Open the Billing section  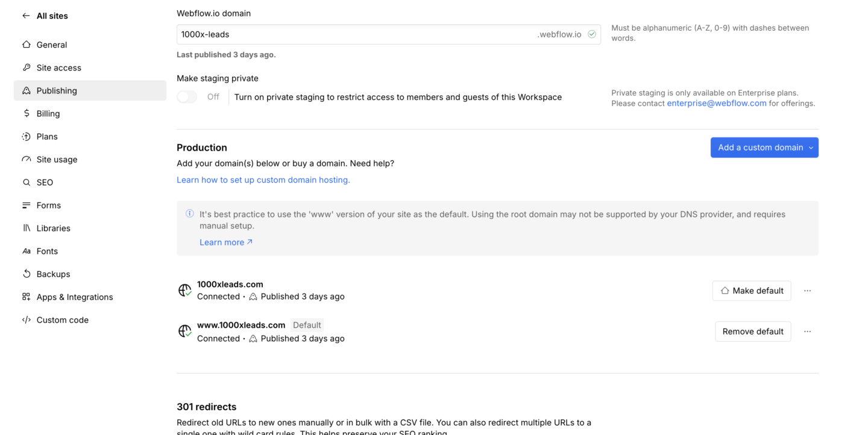(90, 113)
